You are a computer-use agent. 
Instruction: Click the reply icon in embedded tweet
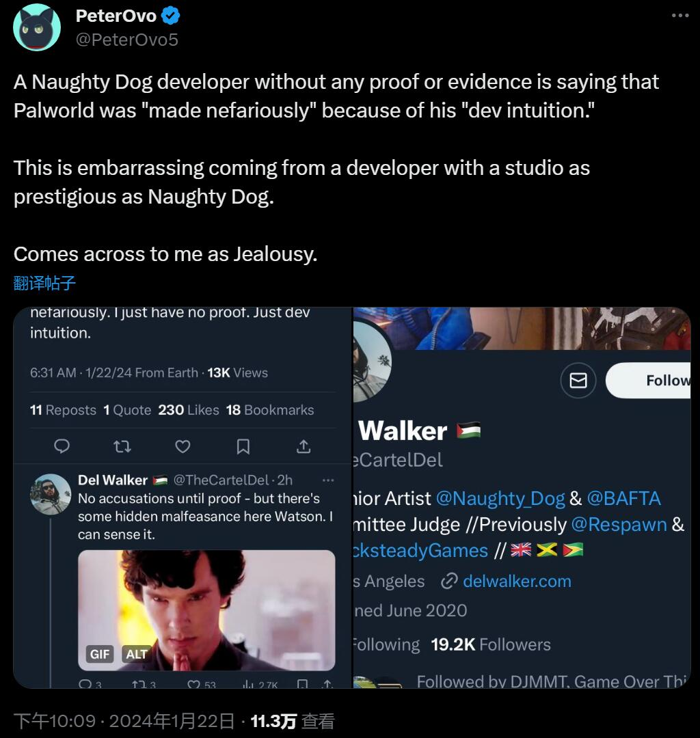click(62, 446)
